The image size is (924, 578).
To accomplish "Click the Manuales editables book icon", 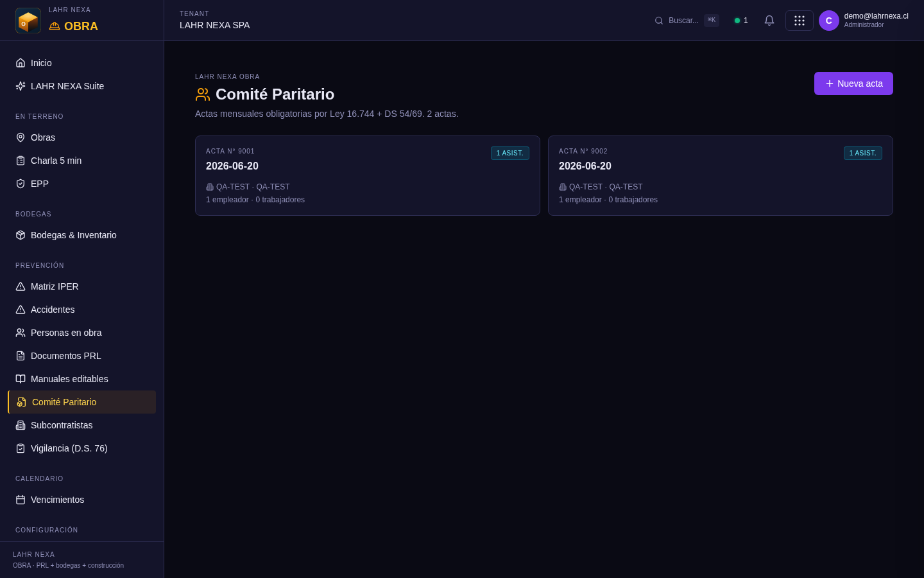I will click(21, 379).
